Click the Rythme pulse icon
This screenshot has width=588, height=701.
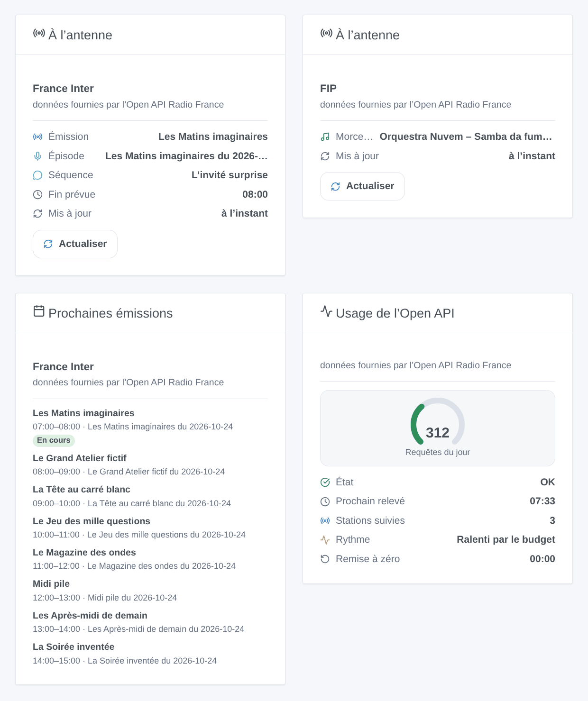coord(325,540)
